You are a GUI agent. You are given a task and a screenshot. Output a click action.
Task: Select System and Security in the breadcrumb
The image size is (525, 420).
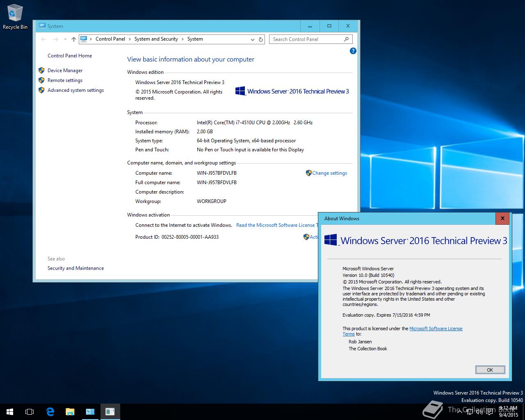(x=156, y=39)
